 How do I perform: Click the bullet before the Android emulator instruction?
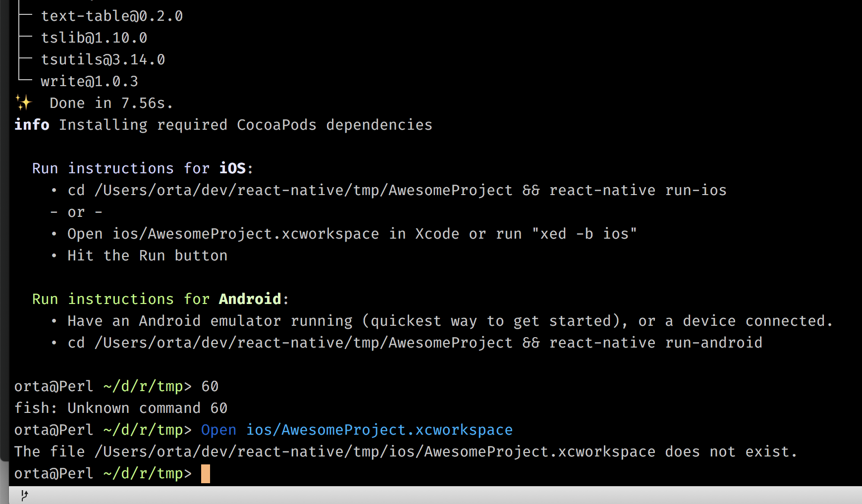tap(54, 320)
